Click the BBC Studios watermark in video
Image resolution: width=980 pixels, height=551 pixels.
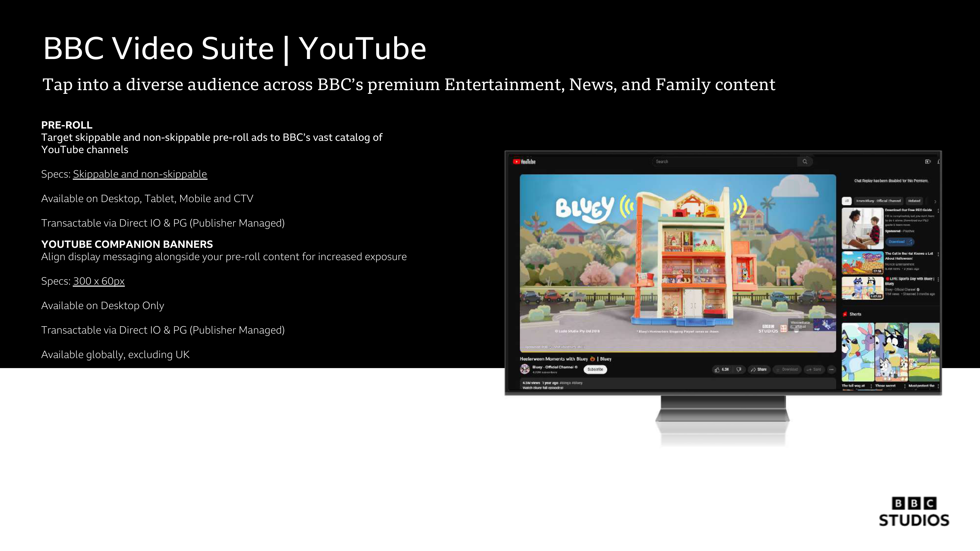coord(768,329)
